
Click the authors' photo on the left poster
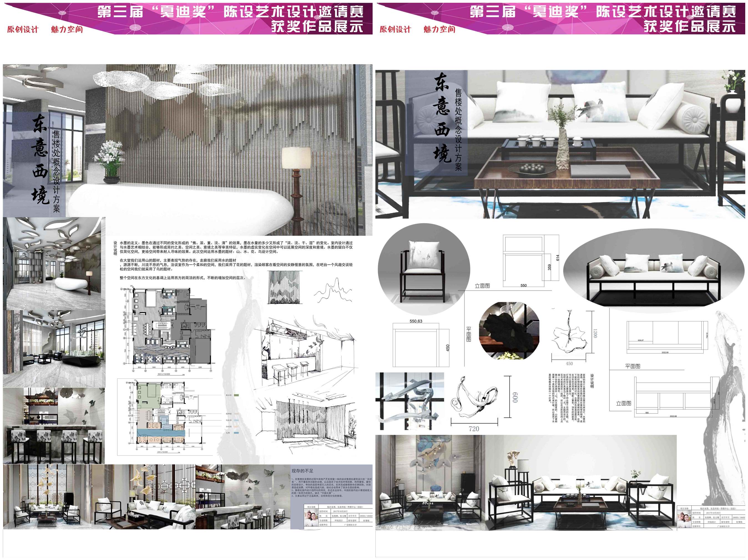pos(311,518)
